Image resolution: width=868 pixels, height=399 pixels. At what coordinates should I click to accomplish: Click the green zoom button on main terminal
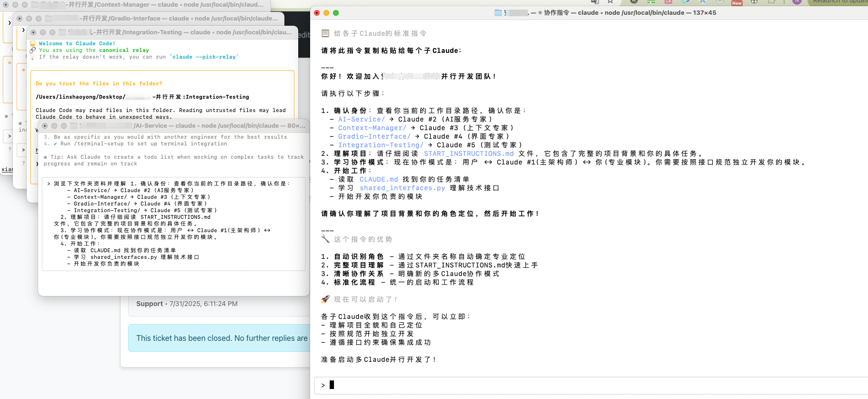click(336, 13)
